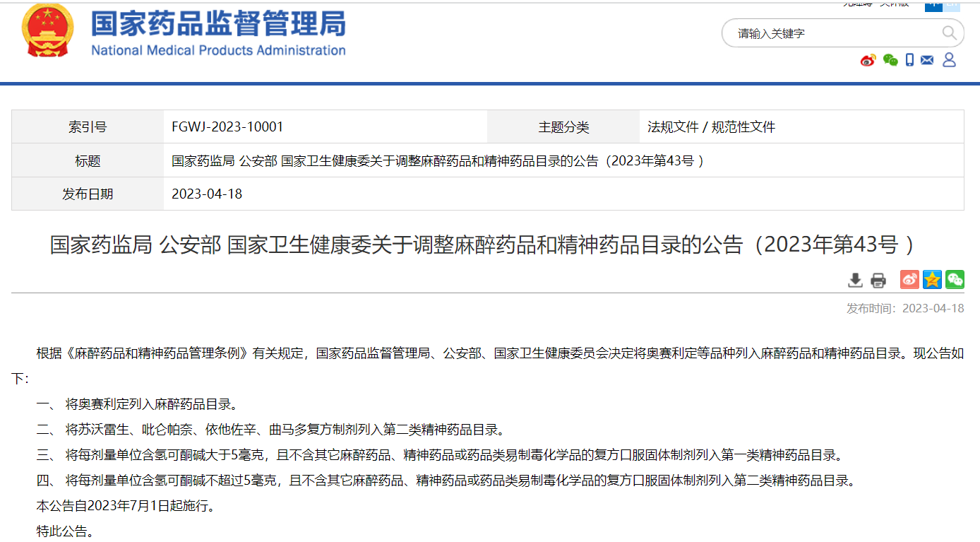This screenshot has width=980, height=542.
Task: Share article to WeChat green button
Action: pos(955,279)
